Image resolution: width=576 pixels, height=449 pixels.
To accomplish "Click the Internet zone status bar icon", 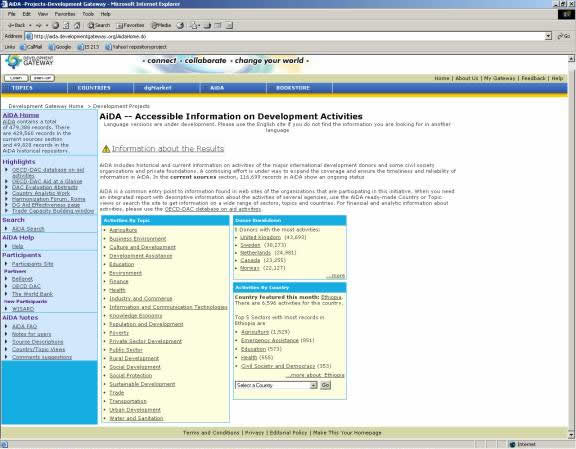I will (513, 445).
